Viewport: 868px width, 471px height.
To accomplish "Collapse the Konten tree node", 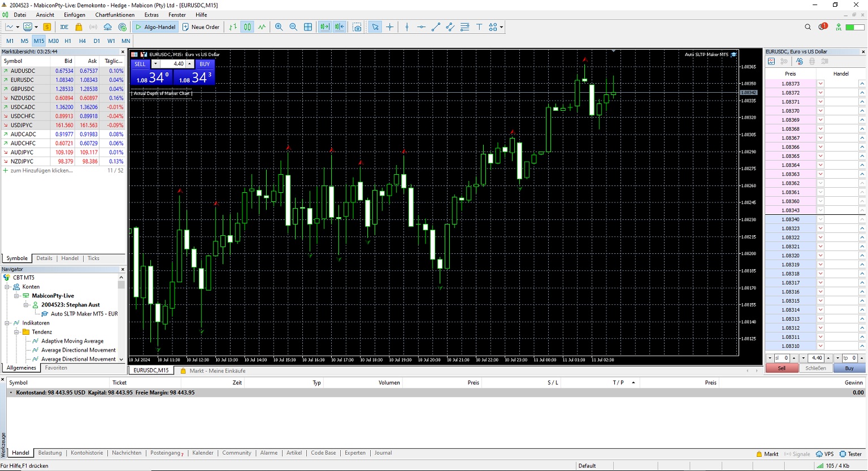I will 8,287.
